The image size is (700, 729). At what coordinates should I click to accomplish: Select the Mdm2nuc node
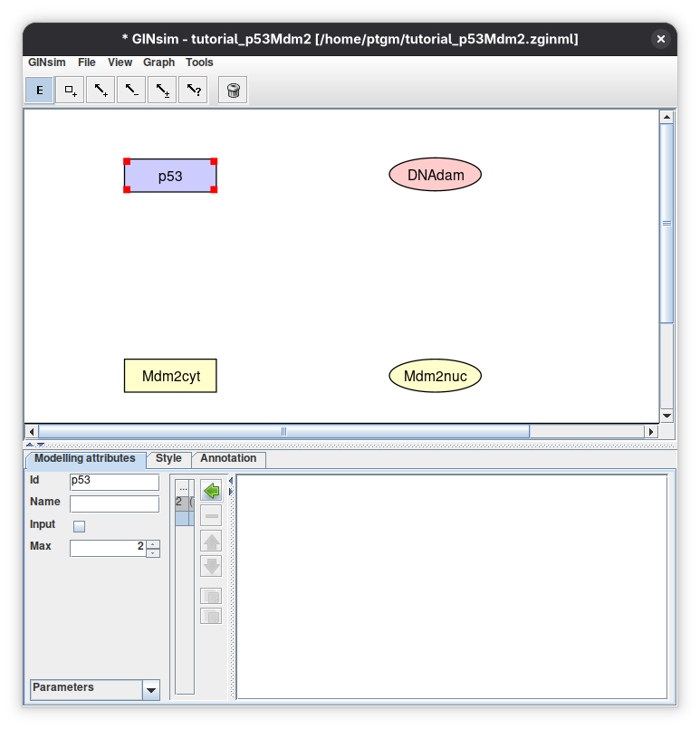click(435, 376)
